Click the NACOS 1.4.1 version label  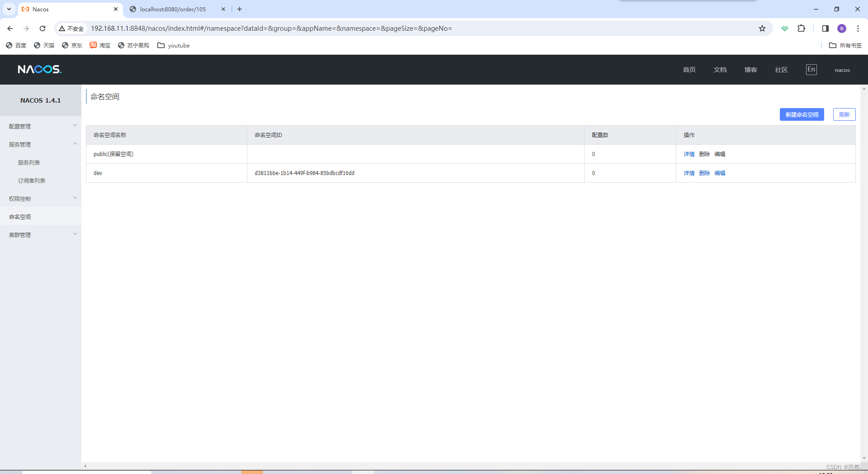tap(41, 100)
